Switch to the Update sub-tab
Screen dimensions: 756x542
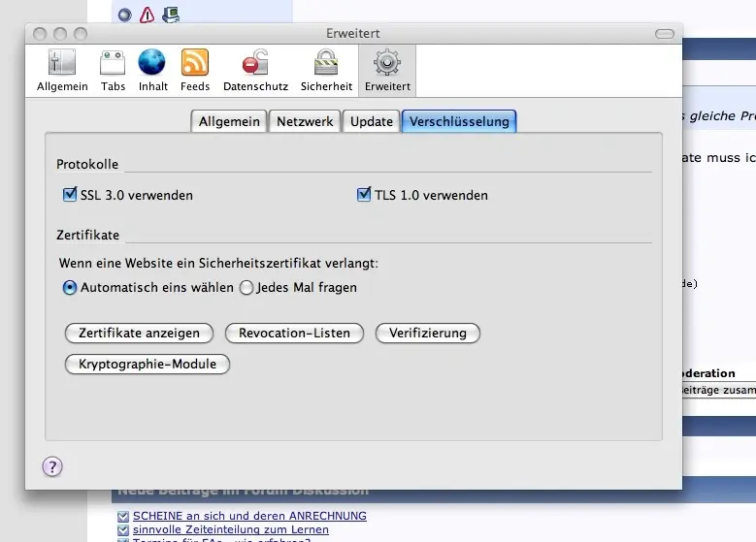pos(372,121)
